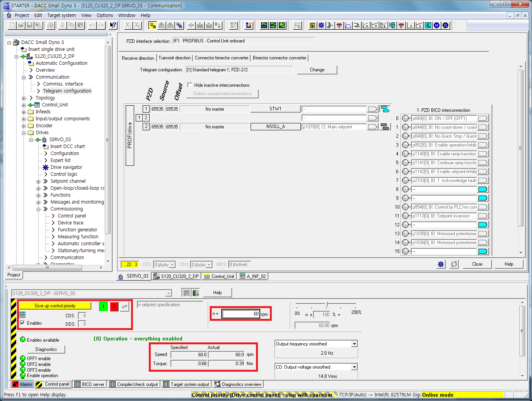Click the circle for p852[0] Enable operation

tap(405, 145)
